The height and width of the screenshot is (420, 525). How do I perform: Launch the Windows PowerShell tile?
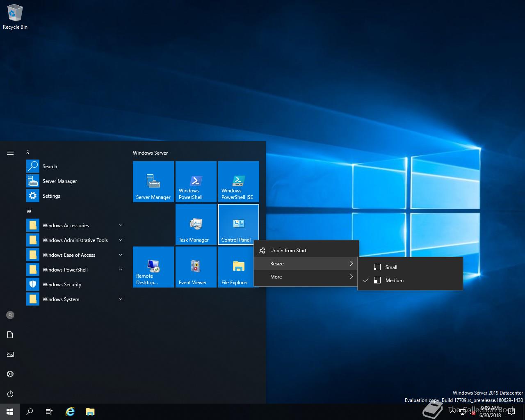coord(196,182)
